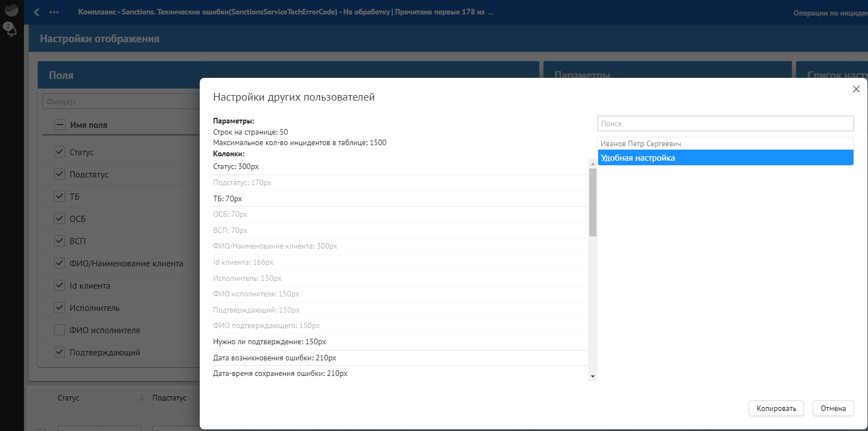Toggle the Статус field checkbox
This screenshot has height=431, width=868.
(60, 152)
